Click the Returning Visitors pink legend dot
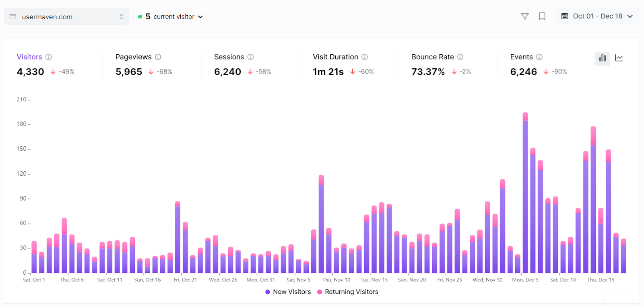Screen dimensions: 644x306 coord(320,292)
